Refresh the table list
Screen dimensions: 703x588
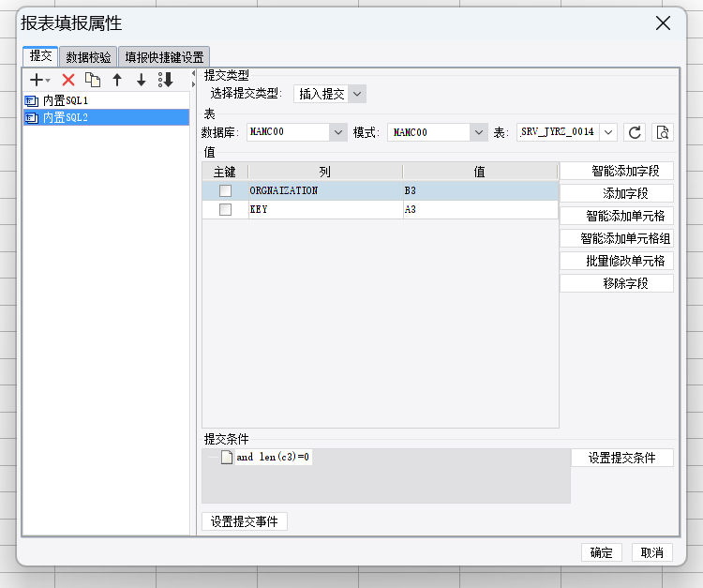point(635,132)
